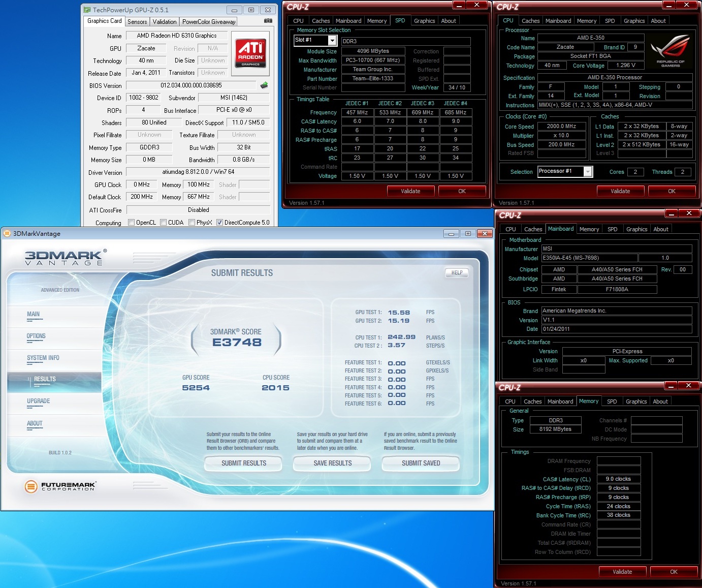Image resolution: width=702 pixels, height=588 pixels.
Task: Click the 3DMark Vantage logo
Action: 66,257
